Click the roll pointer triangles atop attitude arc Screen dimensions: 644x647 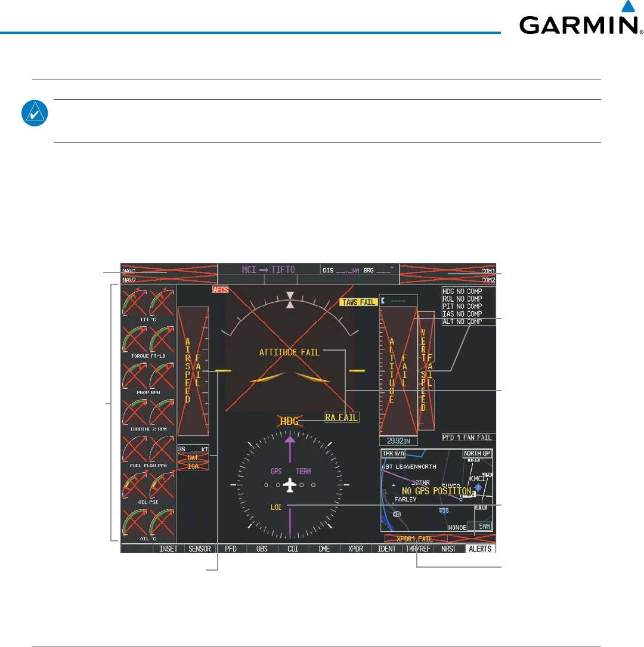[x=290, y=301]
